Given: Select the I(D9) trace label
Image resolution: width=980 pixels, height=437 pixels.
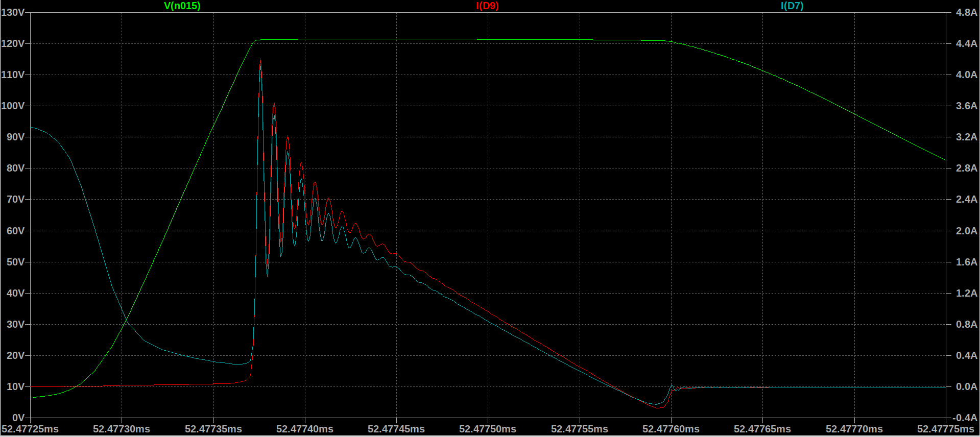Looking at the screenshot, I should 487,6.
